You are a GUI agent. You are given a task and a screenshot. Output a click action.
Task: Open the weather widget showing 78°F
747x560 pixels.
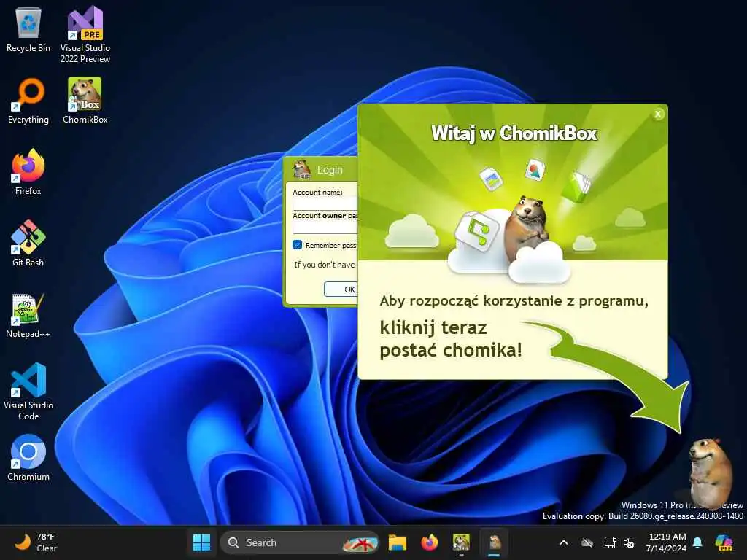pos(35,542)
